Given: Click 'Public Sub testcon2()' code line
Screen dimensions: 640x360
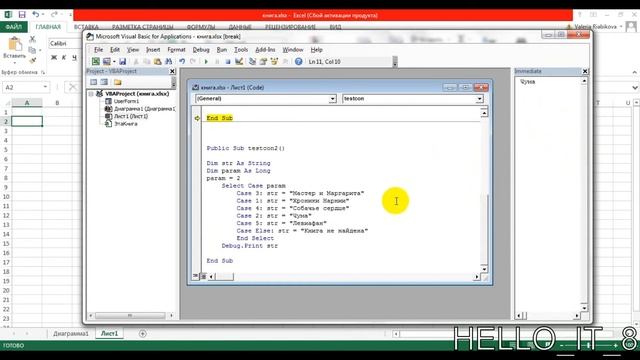Looking at the screenshot, I should pos(245,148).
